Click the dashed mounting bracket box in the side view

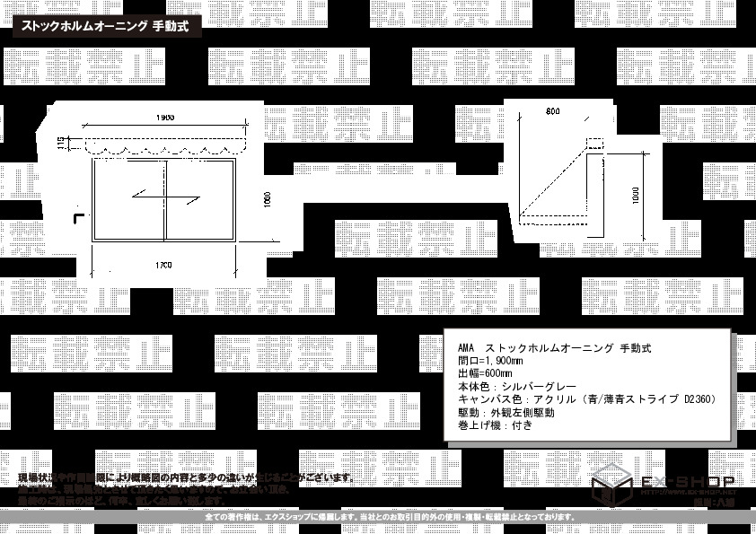coord(594,142)
